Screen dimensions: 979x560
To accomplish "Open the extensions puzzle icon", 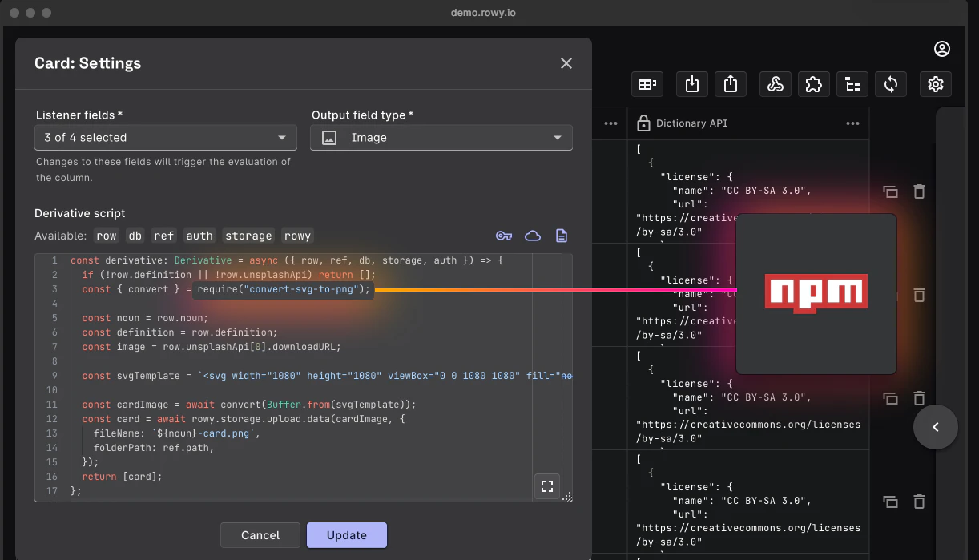I will [x=813, y=83].
